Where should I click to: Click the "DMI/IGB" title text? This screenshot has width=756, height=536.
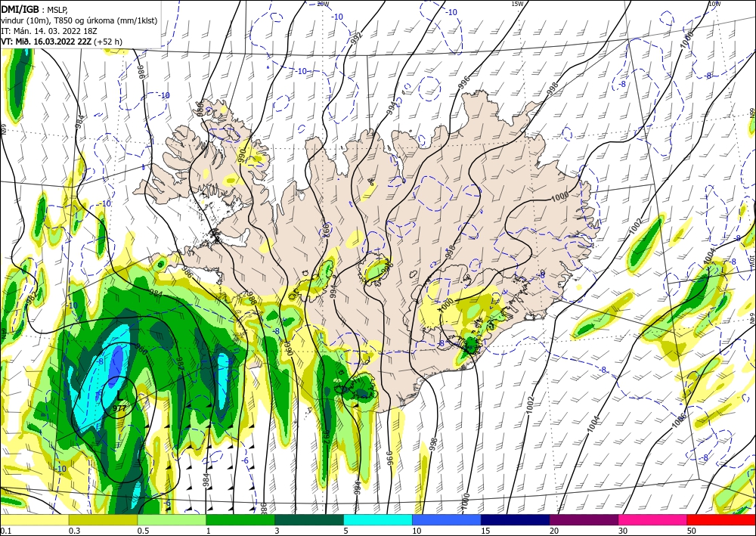click(x=20, y=9)
